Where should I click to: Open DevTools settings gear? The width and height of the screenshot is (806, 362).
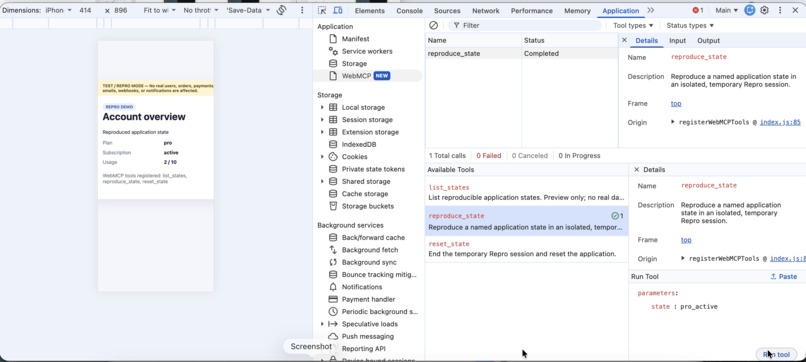point(764,10)
